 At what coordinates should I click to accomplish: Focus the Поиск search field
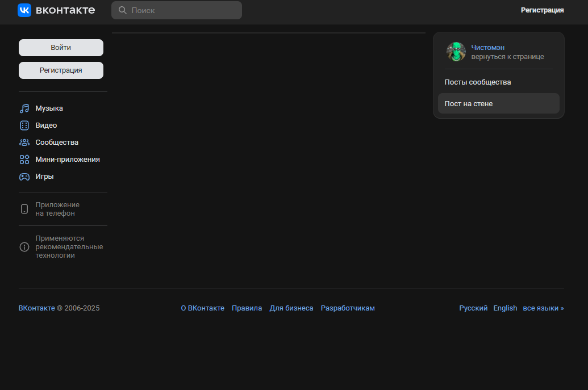(x=177, y=10)
